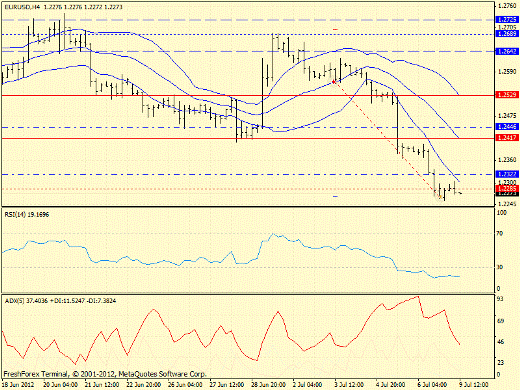
Task: Click the 1.2245 price axis value
Action: tap(507, 204)
